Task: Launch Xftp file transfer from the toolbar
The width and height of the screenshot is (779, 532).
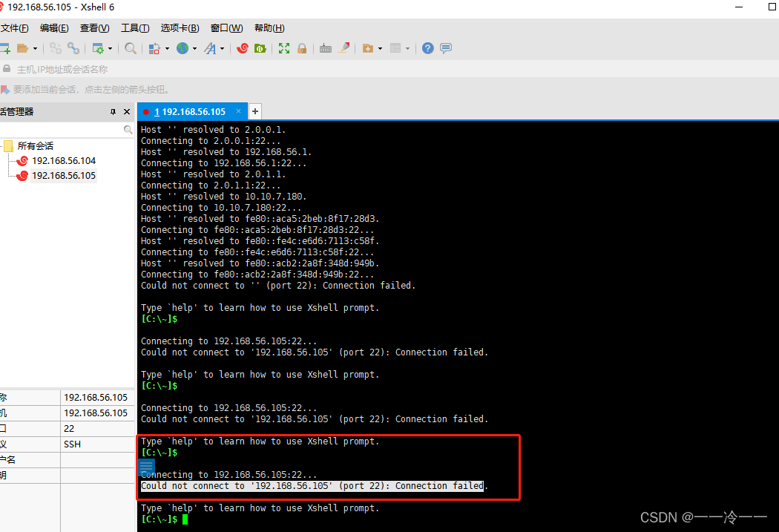Action: 260,47
